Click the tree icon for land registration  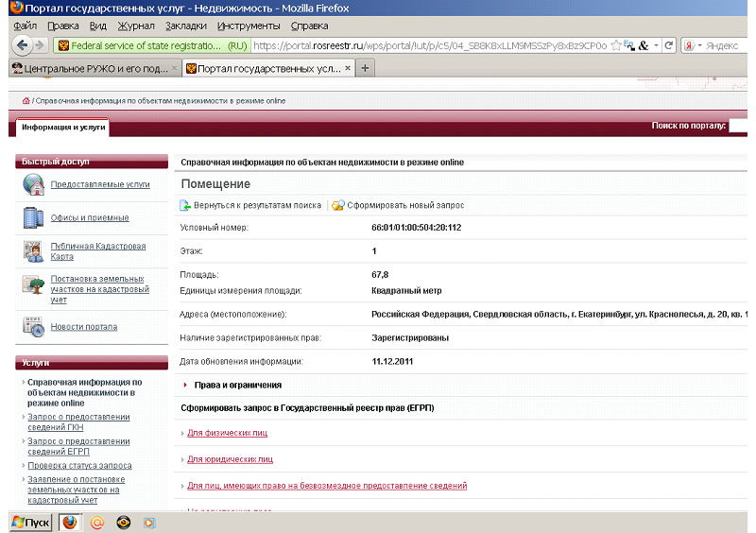[34, 286]
